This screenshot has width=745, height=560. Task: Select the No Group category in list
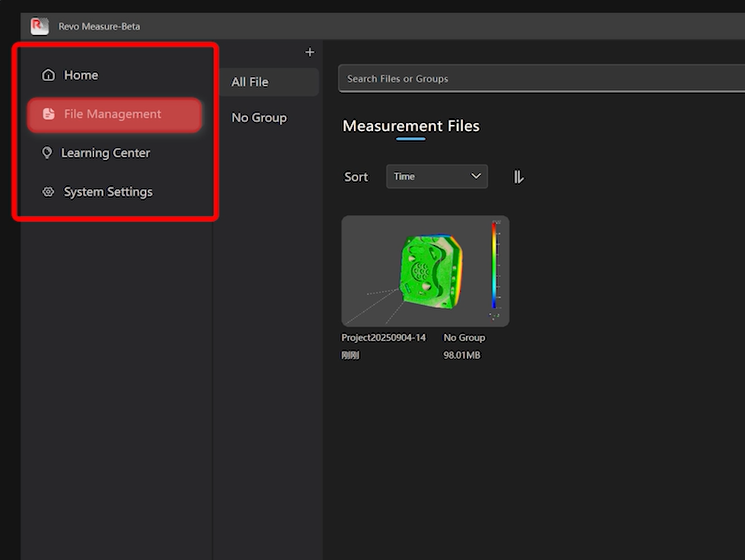pyautogui.click(x=259, y=118)
